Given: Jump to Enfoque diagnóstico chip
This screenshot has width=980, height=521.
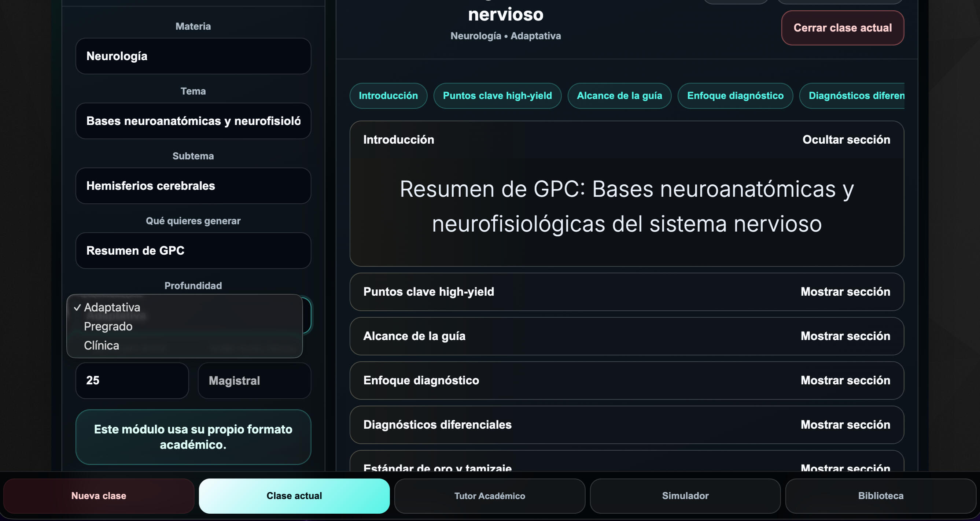Looking at the screenshot, I should [735, 96].
